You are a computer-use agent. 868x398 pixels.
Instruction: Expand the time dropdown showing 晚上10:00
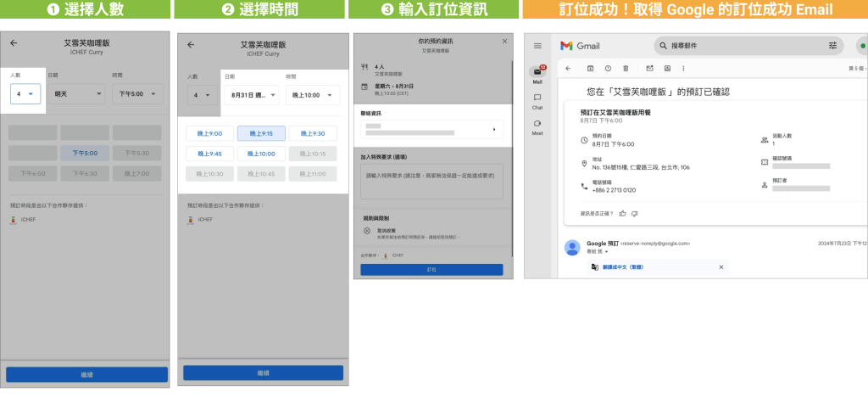coord(307,95)
